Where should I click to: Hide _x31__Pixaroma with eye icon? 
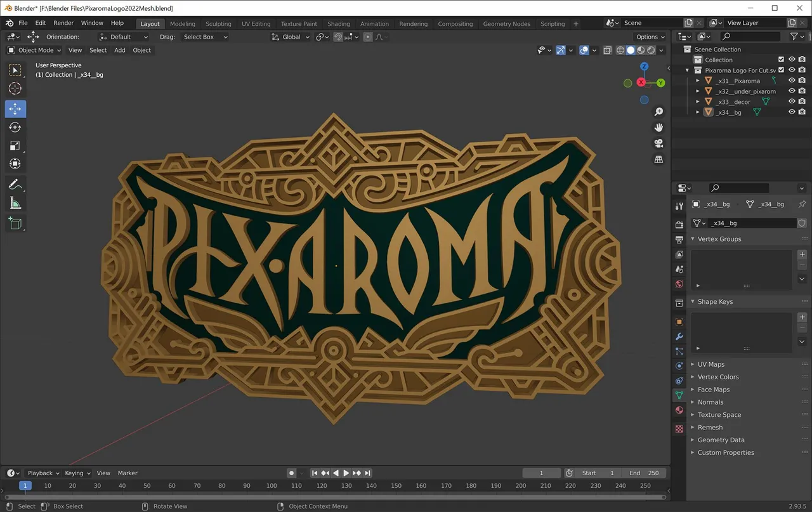[x=792, y=81]
